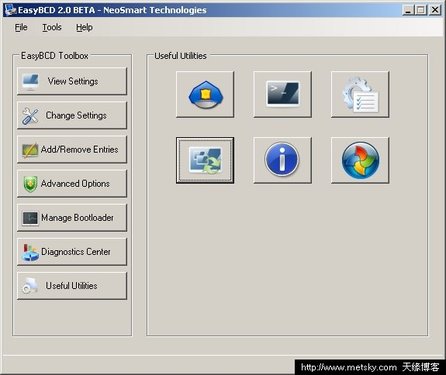Screen dimensions: 446x375
Task: Go to Add/Remove Entries
Action: pyautogui.click(x=72, y=149)
